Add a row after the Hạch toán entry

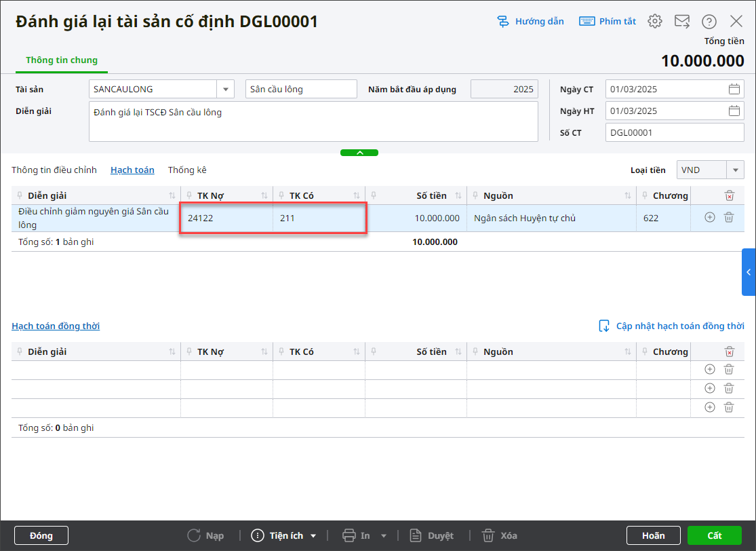(710, 218)
